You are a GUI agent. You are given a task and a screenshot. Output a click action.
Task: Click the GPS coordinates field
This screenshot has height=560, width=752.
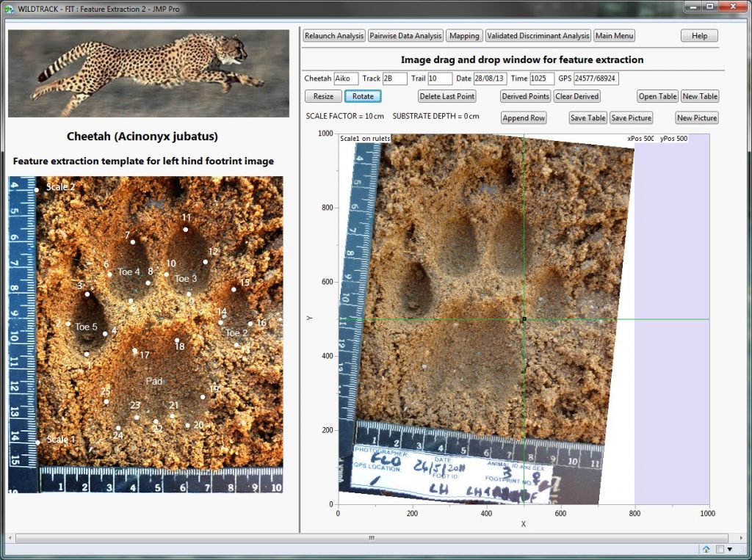pos(596,79)
